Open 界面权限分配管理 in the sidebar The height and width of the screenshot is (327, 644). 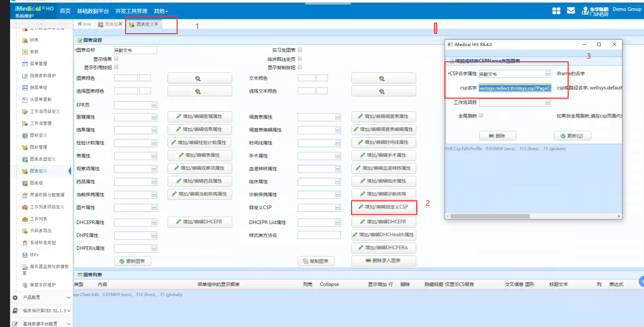[47, 195]
